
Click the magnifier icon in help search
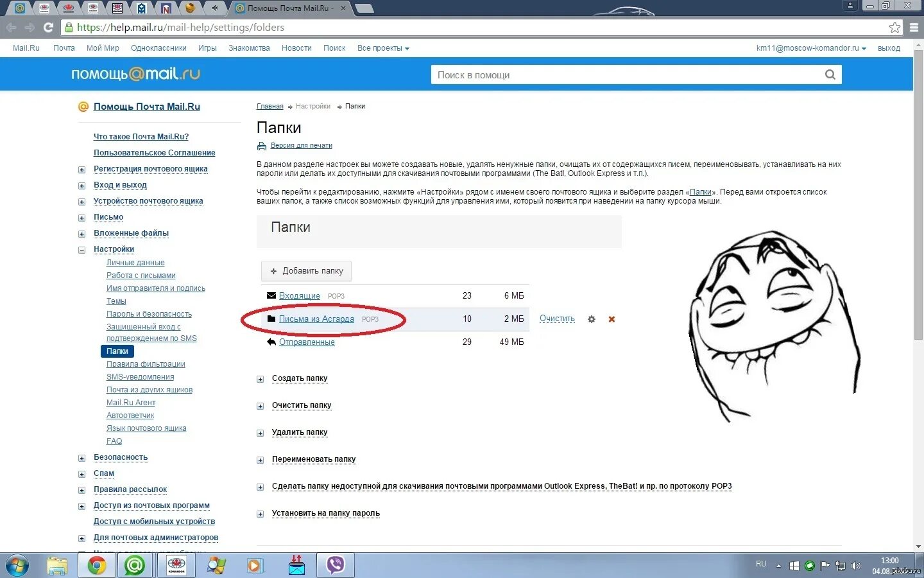pos(830,74)
